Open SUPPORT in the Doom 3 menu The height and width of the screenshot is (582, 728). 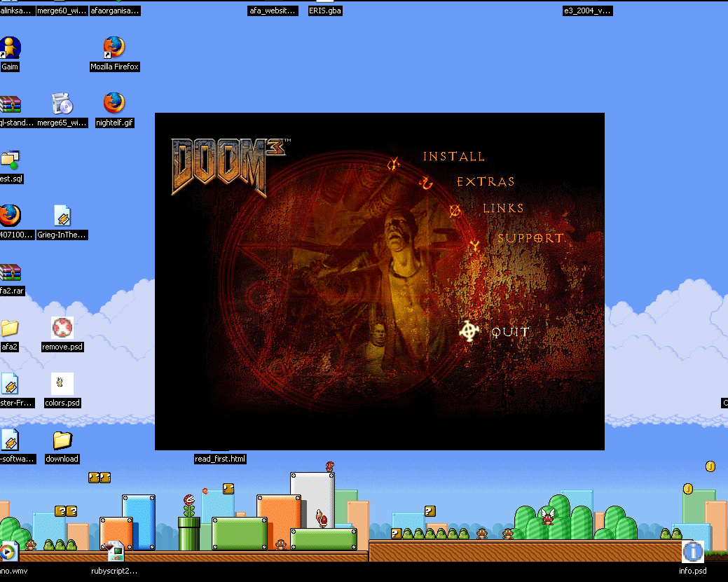click(x=530, y=238)
